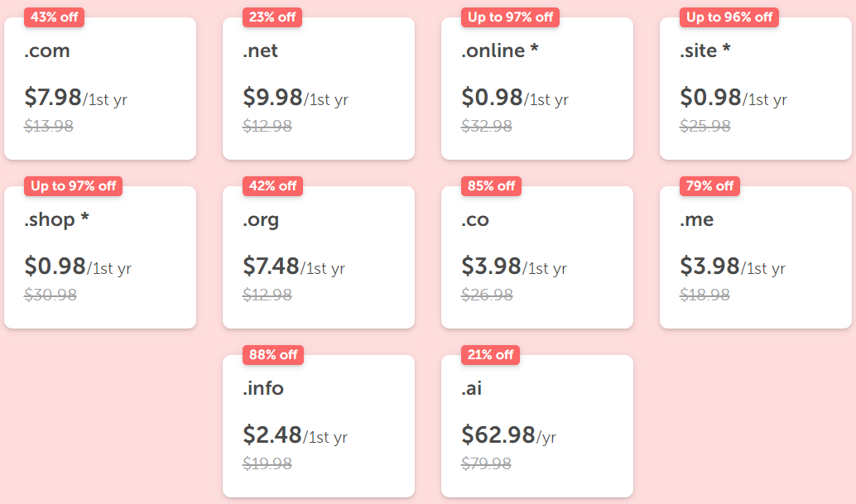Click the Up to 96% off badge
The height and width of the screenshot is (504, 856).
point(729,17)
